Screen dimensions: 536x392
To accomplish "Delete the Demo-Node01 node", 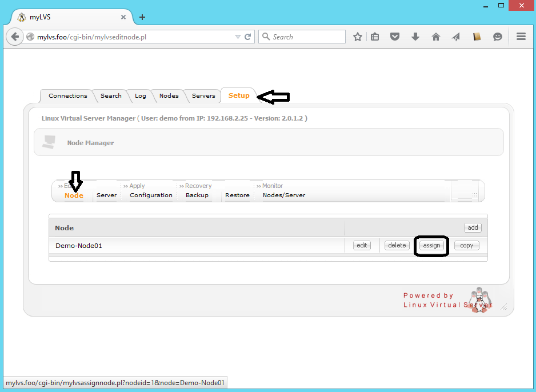I will coord(396,246).
